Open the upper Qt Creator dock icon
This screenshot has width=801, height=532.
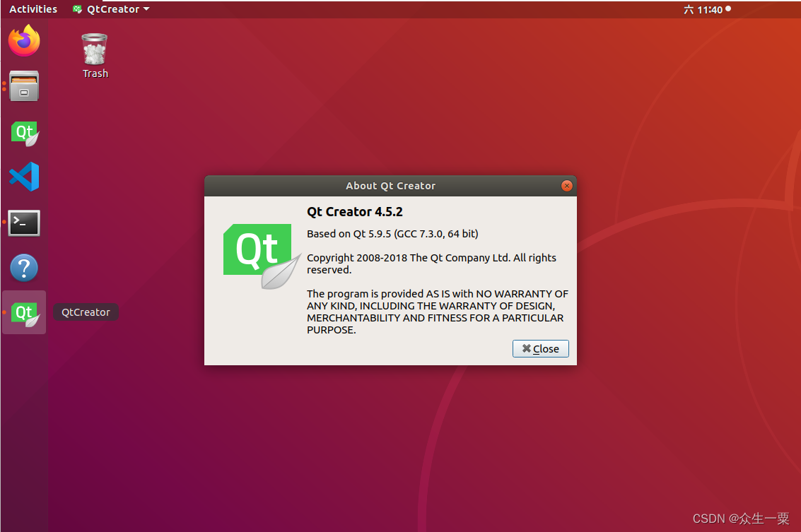[x=25, y=134]
